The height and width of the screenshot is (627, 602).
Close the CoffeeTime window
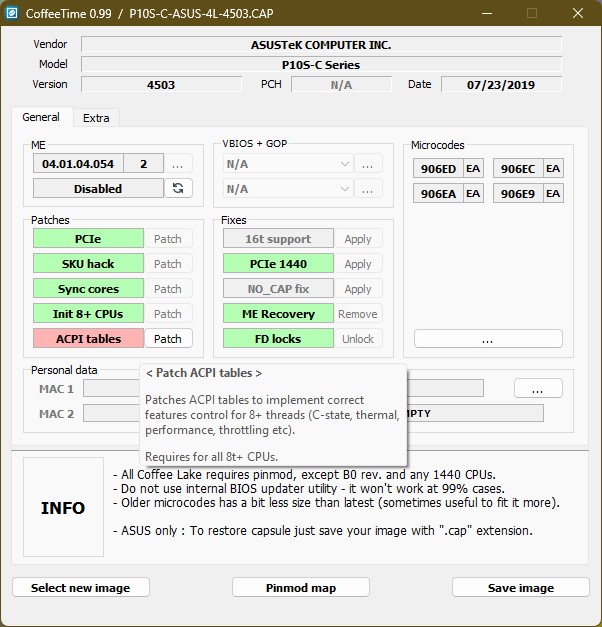coord(578,13)
